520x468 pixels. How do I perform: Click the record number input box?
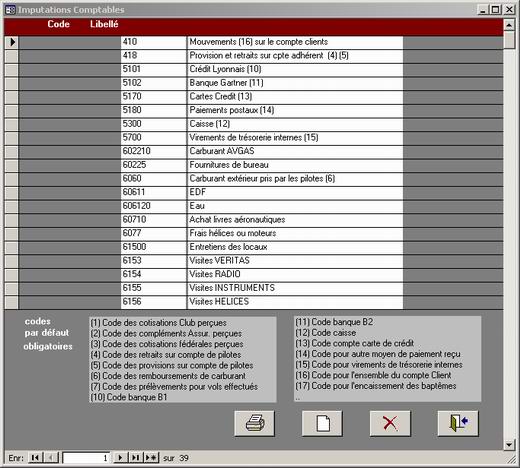pos(86,458)
